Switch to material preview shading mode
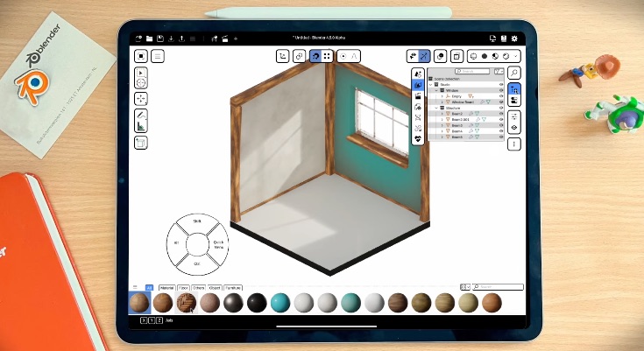Viewport: 644px width, 351px height. click(x=495, y=56)
